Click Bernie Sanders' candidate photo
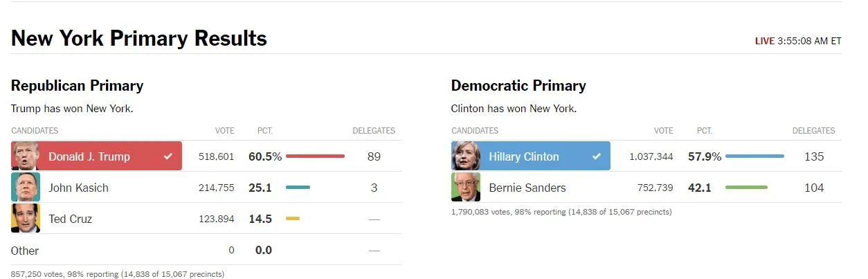This screenshot has width=868, height=279. [x=466, y=188]
